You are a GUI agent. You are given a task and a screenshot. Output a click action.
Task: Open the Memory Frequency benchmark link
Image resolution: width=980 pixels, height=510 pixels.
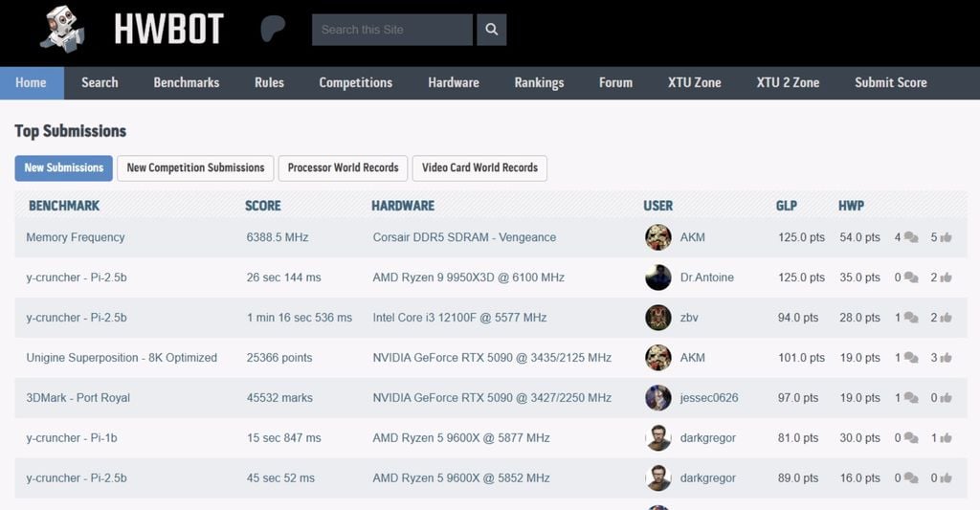pos(76,237)
